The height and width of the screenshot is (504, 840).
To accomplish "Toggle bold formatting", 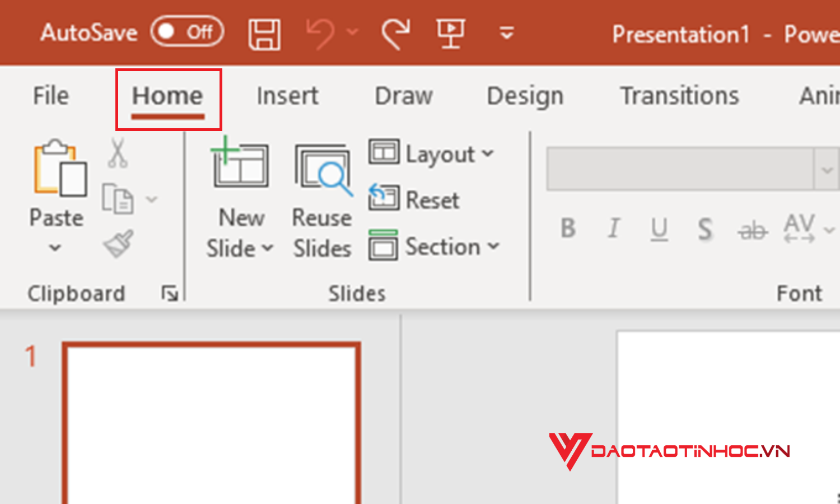I will click(568, 228).
